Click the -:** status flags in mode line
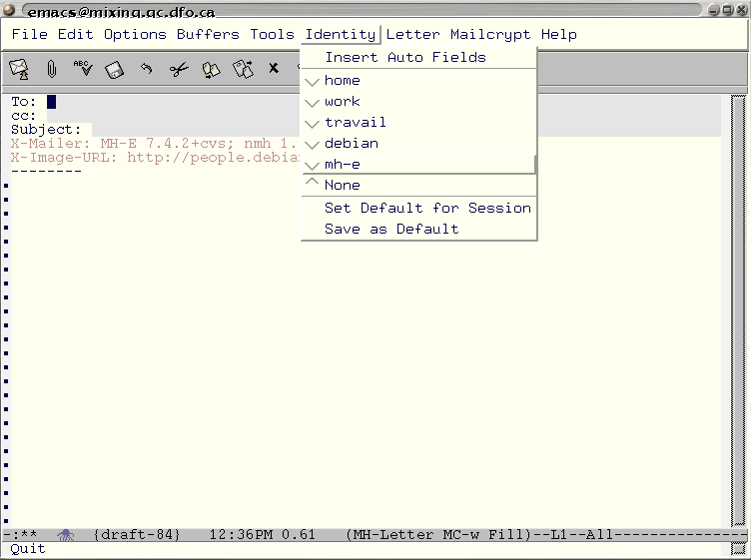This screenshot has height=560, width=751. pyautogui.click(x=21, y=535)
